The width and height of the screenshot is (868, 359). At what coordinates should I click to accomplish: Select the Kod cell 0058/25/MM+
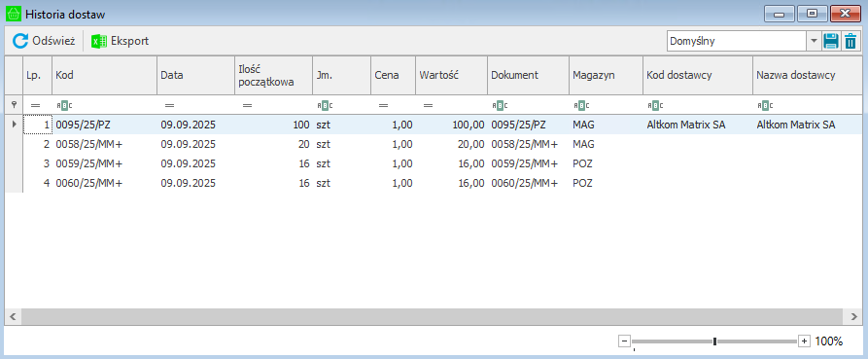[104, 144]
